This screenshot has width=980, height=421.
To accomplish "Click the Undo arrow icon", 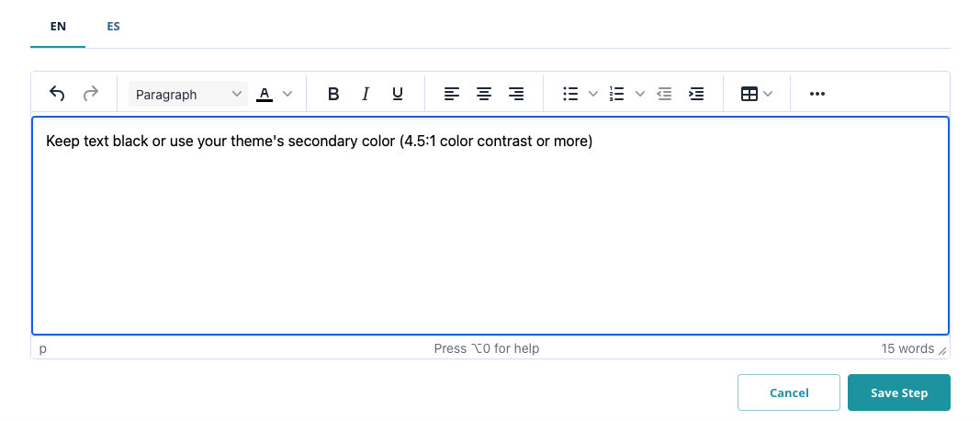I will point(57,94).
